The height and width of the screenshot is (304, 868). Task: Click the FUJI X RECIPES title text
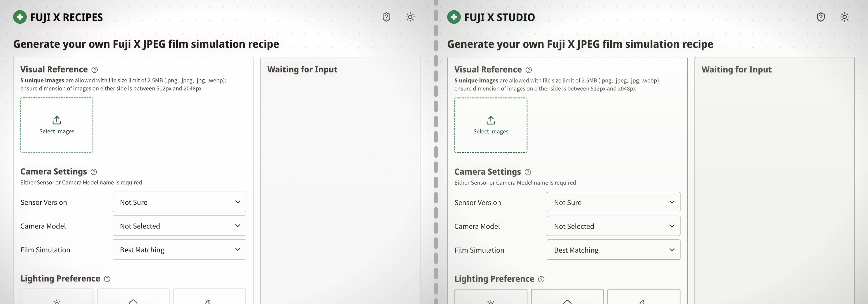(66, 17)
